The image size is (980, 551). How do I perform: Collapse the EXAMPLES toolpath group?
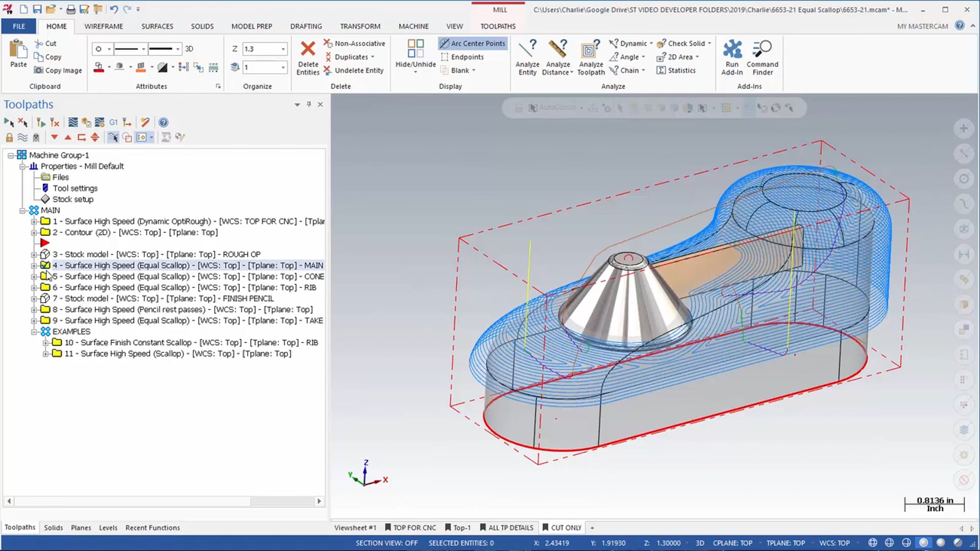(34, 332)
